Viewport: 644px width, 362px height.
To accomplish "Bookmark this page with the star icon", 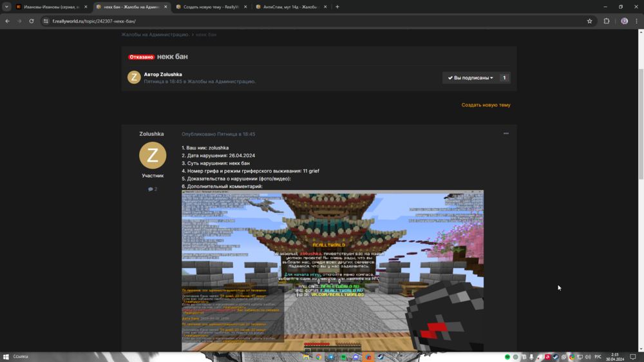I will [589, 21].
